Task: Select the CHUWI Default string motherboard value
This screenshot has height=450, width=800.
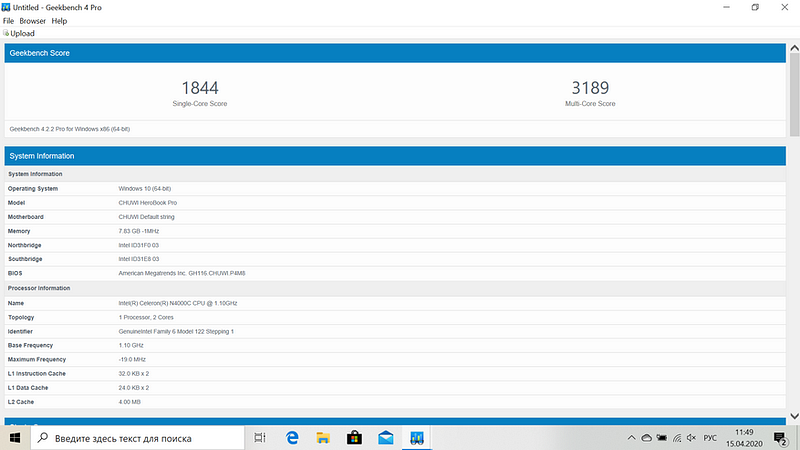Action: [x=146, y=217]
